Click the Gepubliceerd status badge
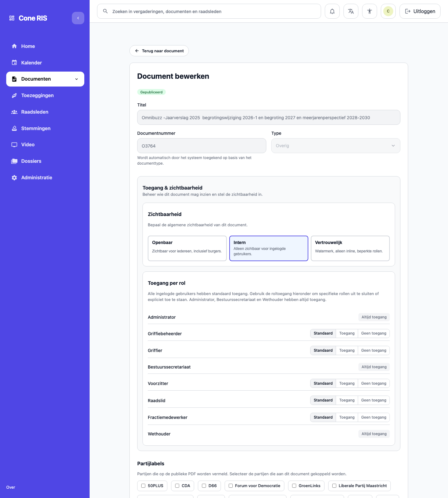The image size is (448, 498). (152, 92)
